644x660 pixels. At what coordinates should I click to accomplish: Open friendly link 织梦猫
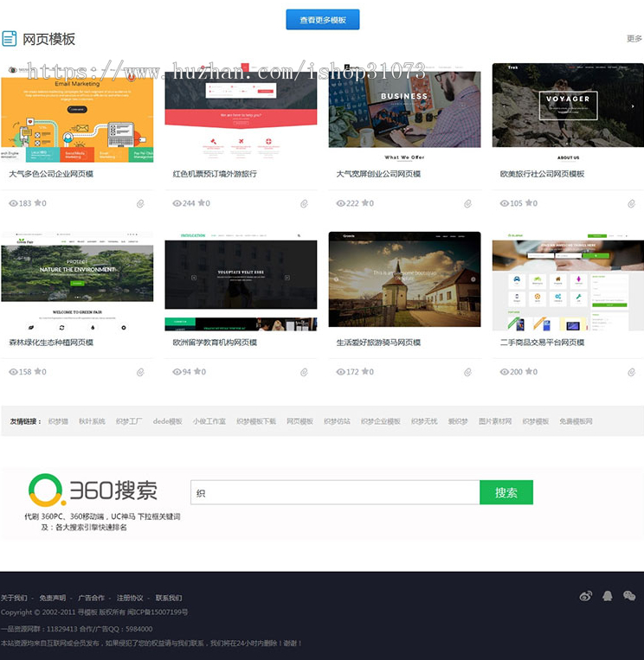click(58, 421)
